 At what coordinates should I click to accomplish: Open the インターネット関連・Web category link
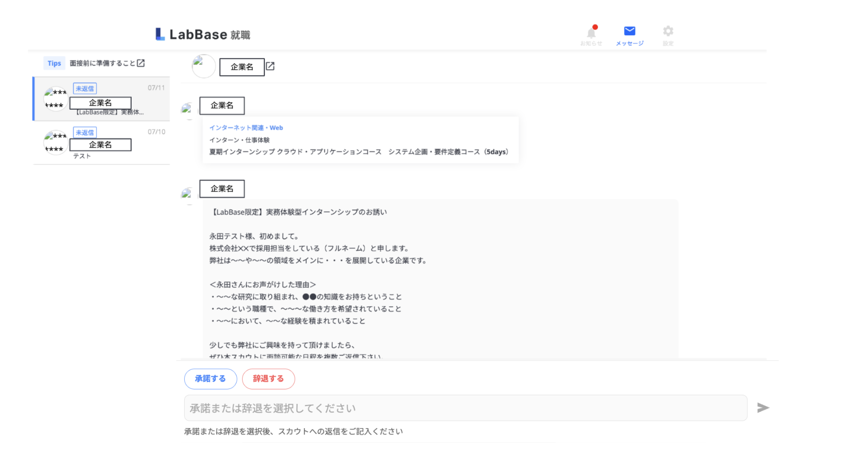(246, 127)
